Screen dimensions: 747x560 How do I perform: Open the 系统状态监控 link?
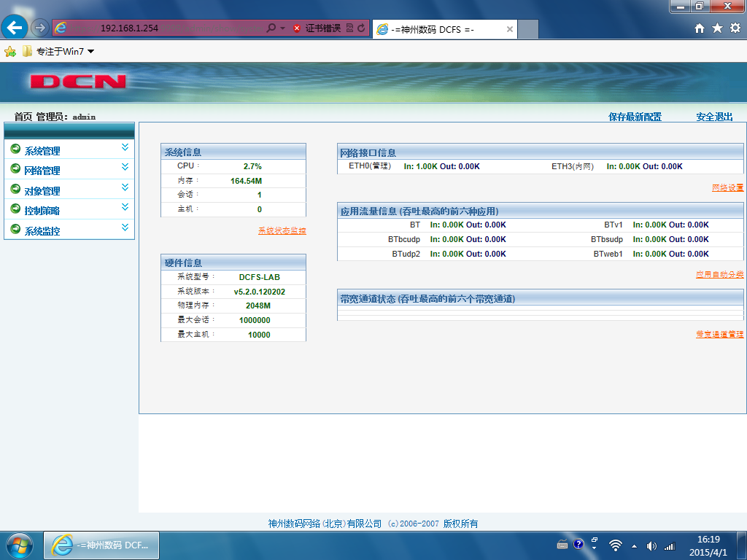(282, 231)
